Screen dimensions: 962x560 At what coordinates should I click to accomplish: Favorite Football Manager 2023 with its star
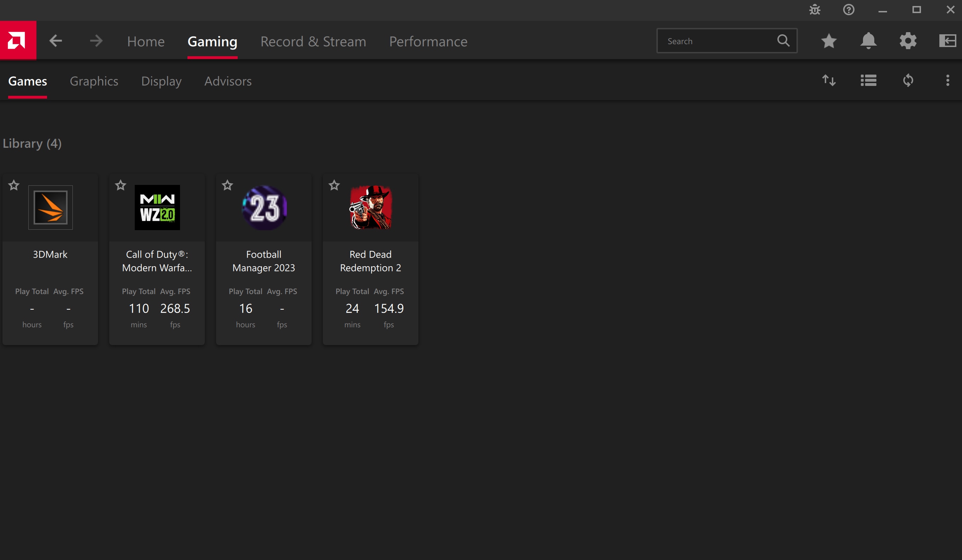click(x=227, y=185)
